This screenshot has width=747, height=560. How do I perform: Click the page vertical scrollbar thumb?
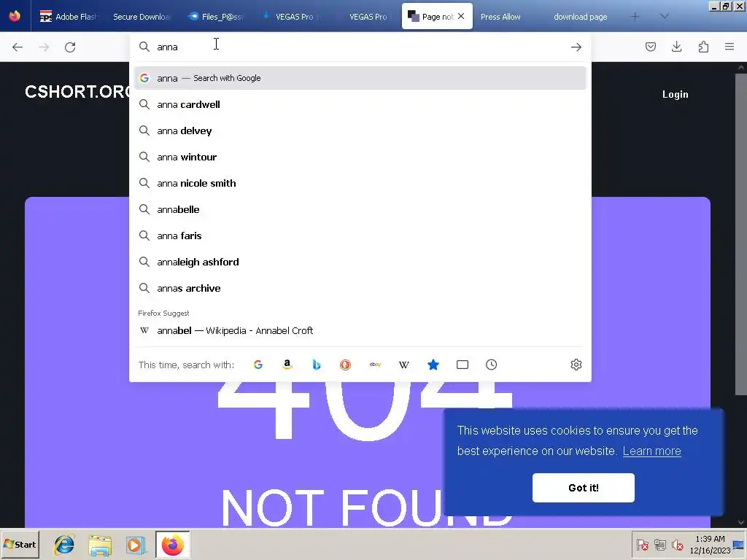coord(741,233)
